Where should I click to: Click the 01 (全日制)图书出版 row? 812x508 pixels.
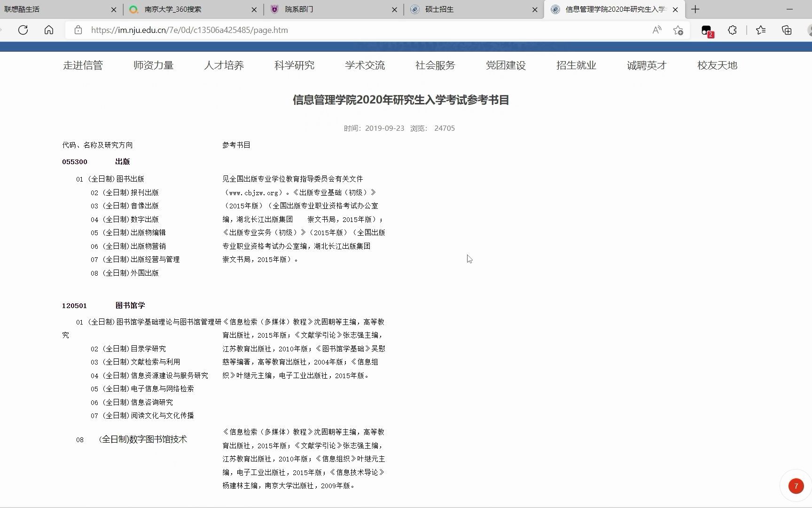coord(110,179)
